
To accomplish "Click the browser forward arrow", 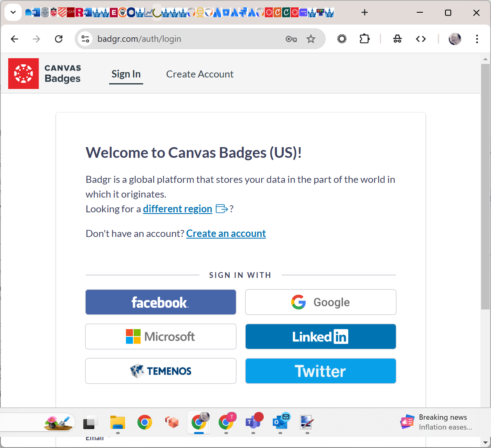I will (x=37, y=39).
